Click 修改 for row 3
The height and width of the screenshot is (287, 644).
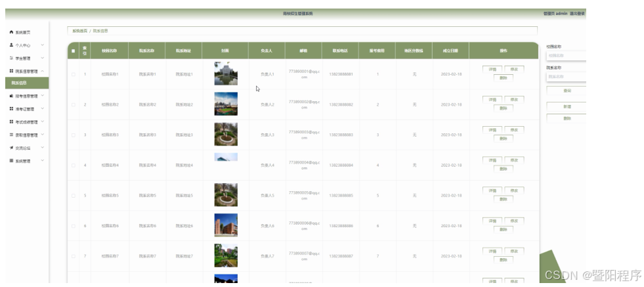[514, 130]
